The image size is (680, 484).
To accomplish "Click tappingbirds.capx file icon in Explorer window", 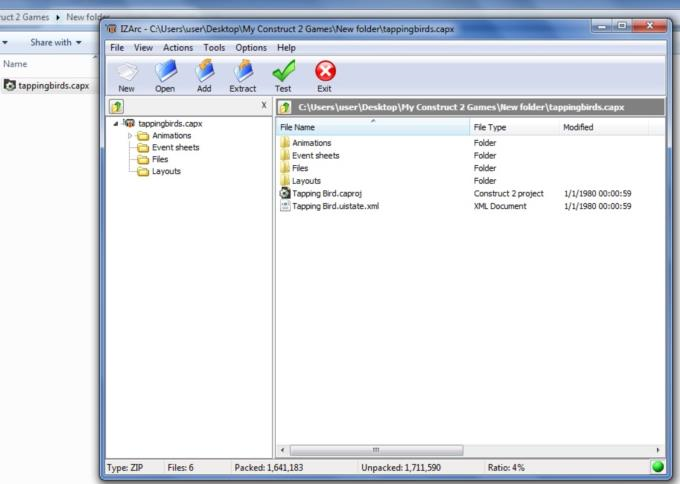I will 10,85.
